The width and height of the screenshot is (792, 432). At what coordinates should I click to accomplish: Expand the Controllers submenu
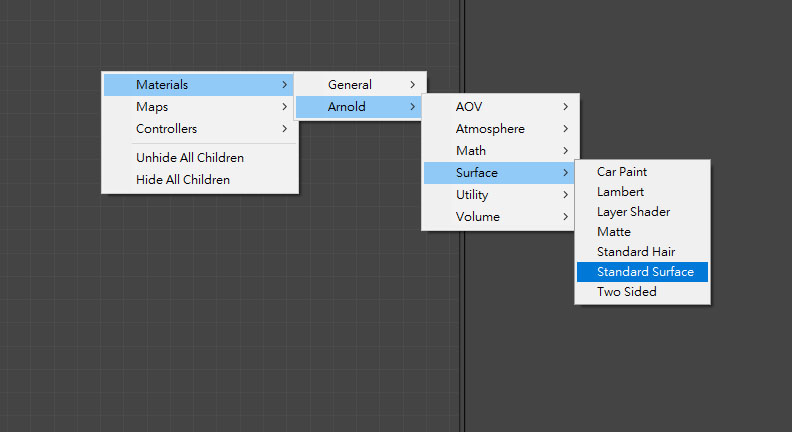(x=166, y=129)
